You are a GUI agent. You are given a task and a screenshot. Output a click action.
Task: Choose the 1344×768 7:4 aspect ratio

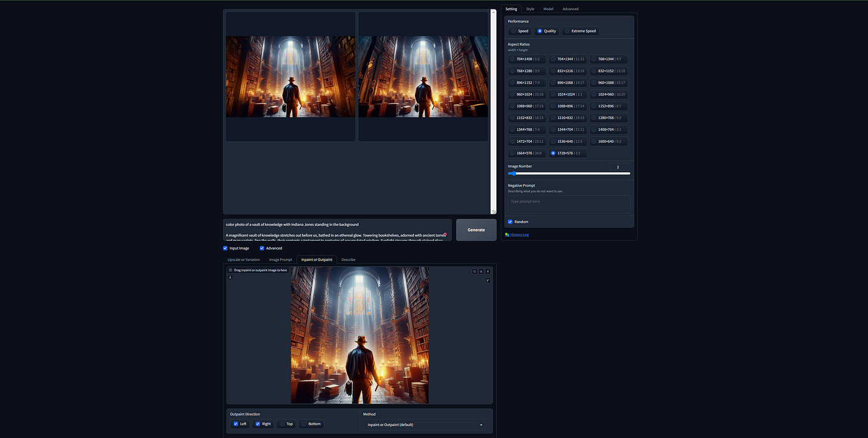[x=527, y=129]
